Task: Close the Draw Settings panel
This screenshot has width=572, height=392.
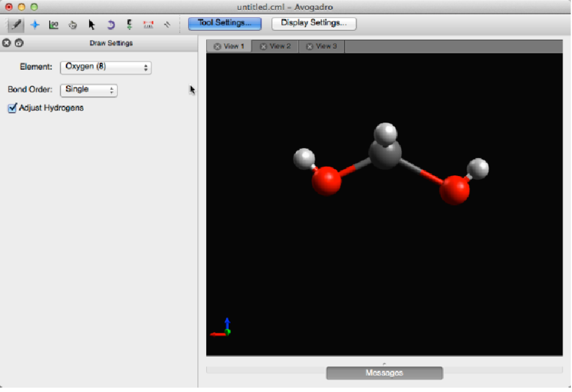Action: (x=7, y=43)
